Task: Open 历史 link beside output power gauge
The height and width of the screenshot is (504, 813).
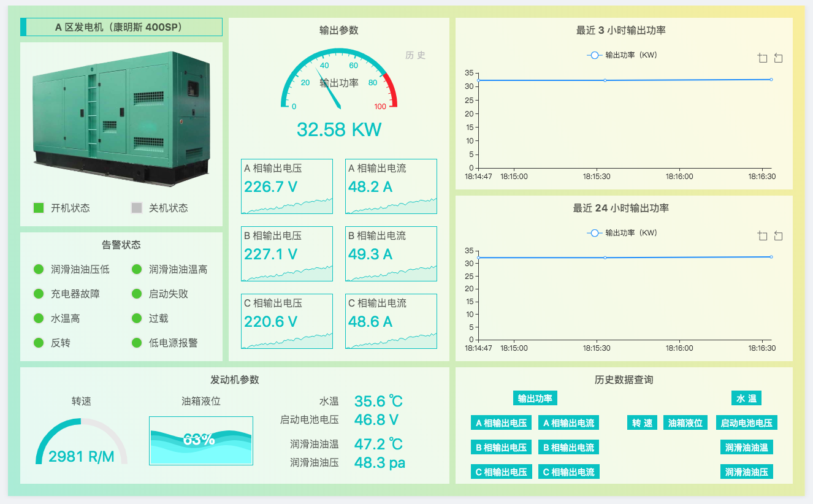Action: [x=415, y=55]
